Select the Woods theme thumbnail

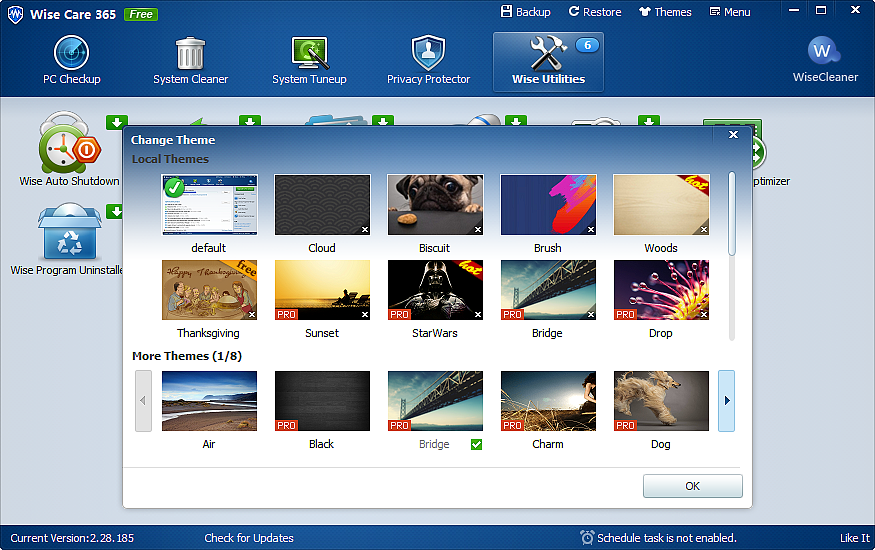pyautogui.click(x=661, y=205)
